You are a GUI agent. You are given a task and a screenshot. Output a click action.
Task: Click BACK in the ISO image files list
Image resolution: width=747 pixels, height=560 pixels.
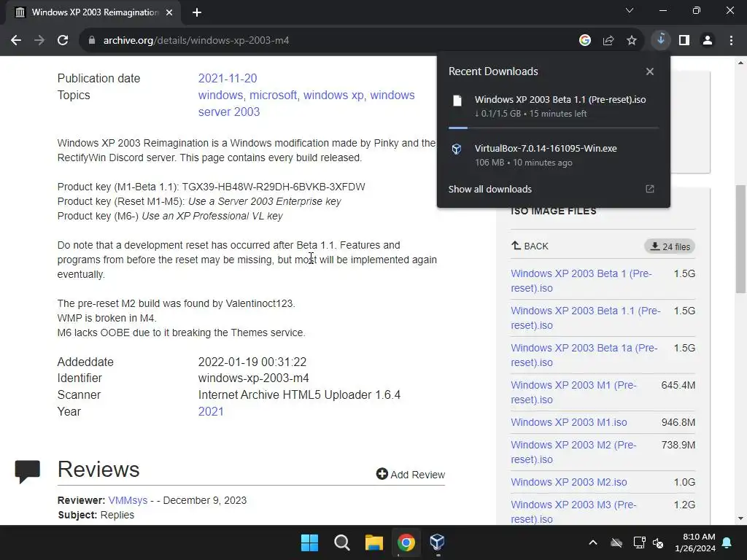click(x=530, y=246)
